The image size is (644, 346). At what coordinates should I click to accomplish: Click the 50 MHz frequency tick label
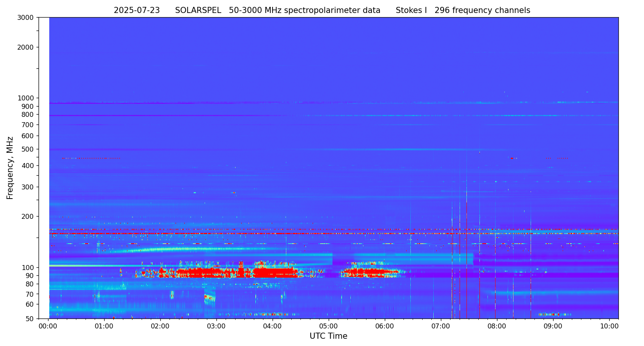coord(29,319)
